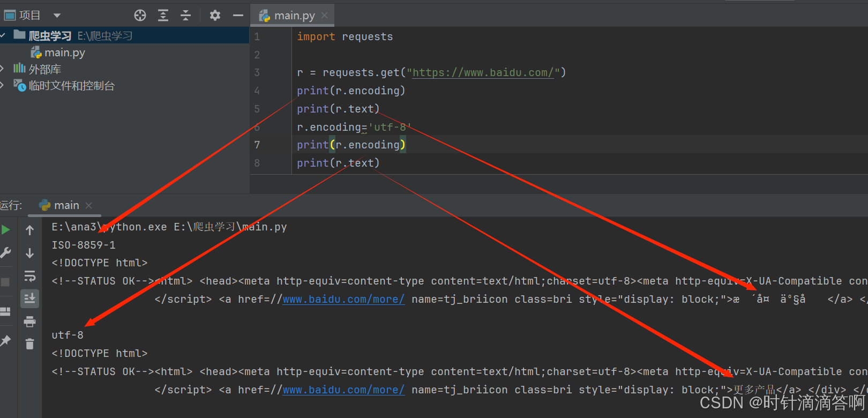Click the Collapse All icon in project toolbar
Image resolution: width=868 pixels, height=418 pixels.
pyautogui.click(x=185, y=16)
